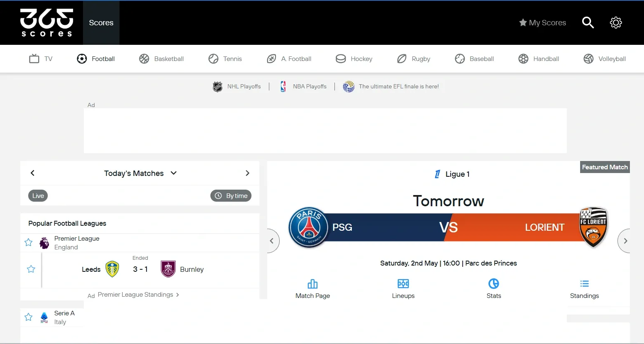
Task: Click the Stats pie chart icon
Action: (494, 284)
